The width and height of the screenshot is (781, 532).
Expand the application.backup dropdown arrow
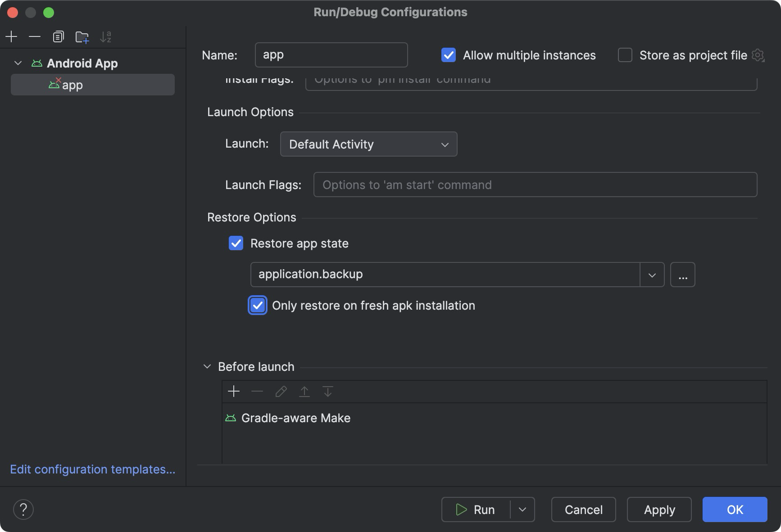(652, 275)
